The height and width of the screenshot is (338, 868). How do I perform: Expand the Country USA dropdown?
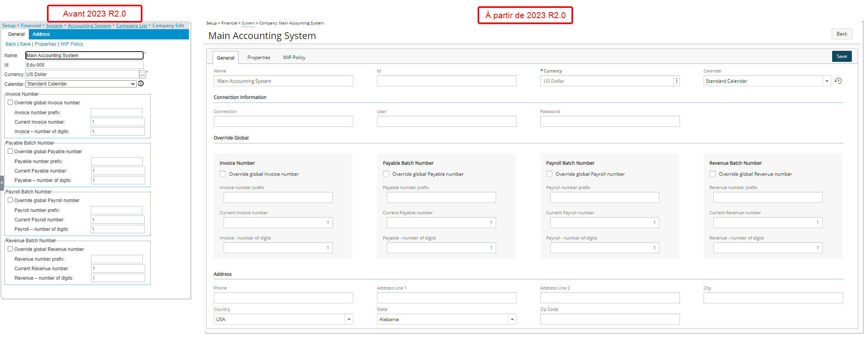pos(349,319)
